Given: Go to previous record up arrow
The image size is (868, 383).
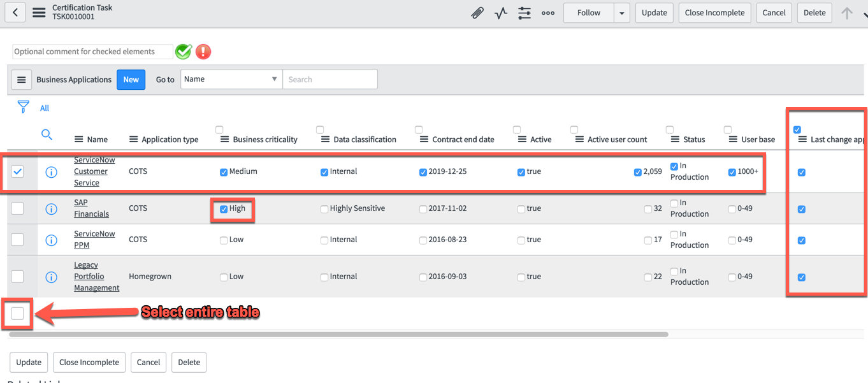Looking at the screenshot, I should (x=846, y=13).
